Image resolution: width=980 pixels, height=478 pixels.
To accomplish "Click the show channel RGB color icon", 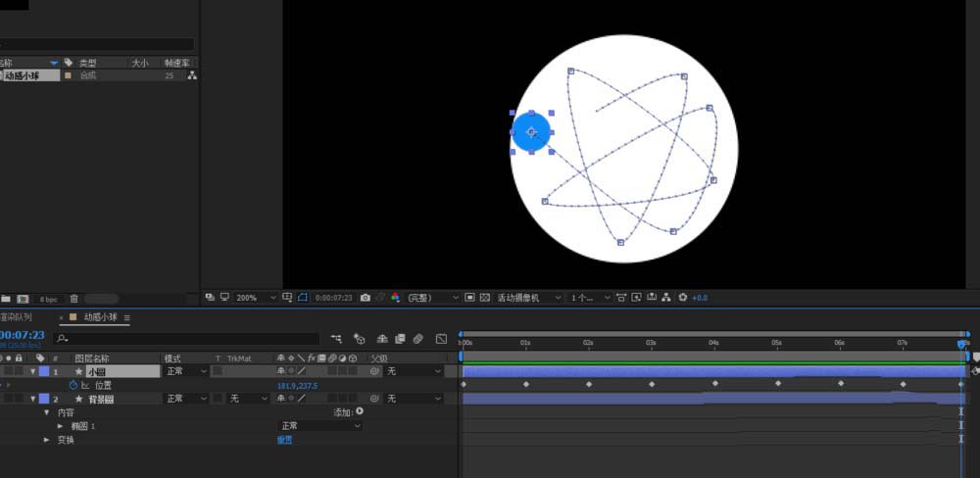I will (396, 298).
